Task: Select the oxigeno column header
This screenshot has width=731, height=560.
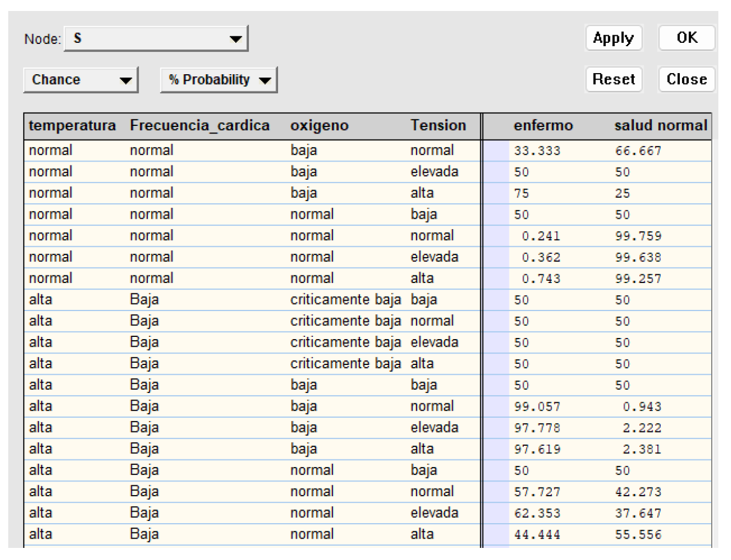Action: (319, 125)
